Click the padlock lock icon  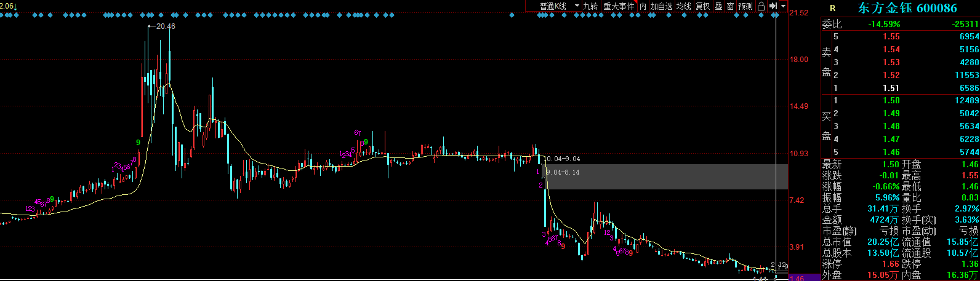761,6
